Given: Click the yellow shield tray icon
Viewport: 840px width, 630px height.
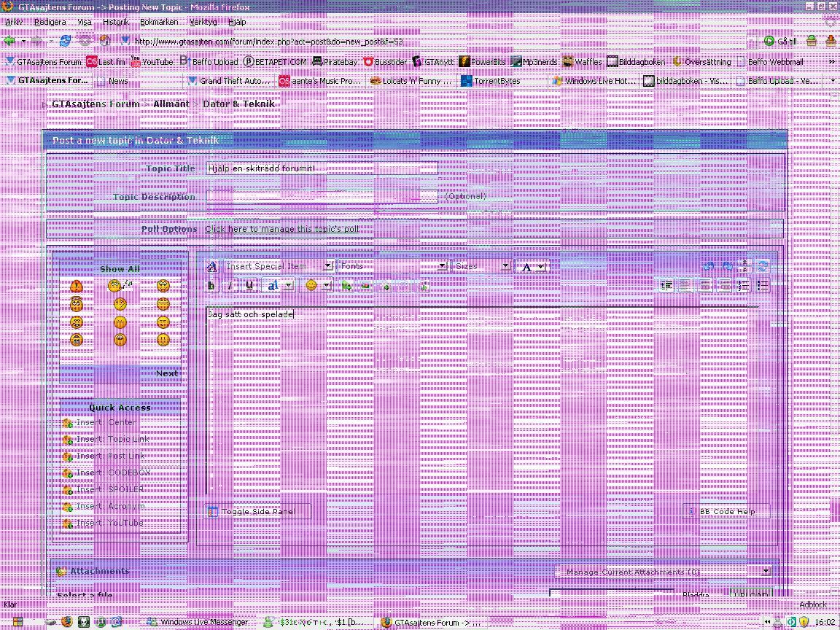Looking at the screenshot, I should click(804, 622).
